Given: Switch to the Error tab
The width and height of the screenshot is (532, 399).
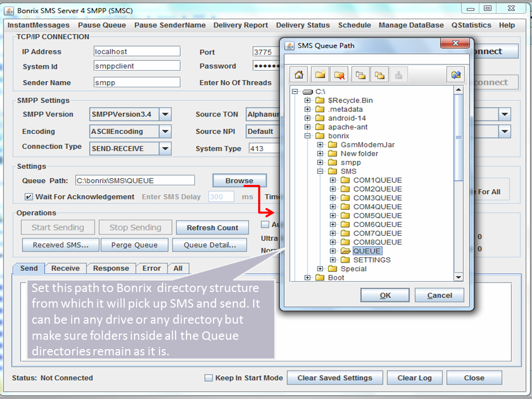Looking at the screenshot, I should pos(152,269).
